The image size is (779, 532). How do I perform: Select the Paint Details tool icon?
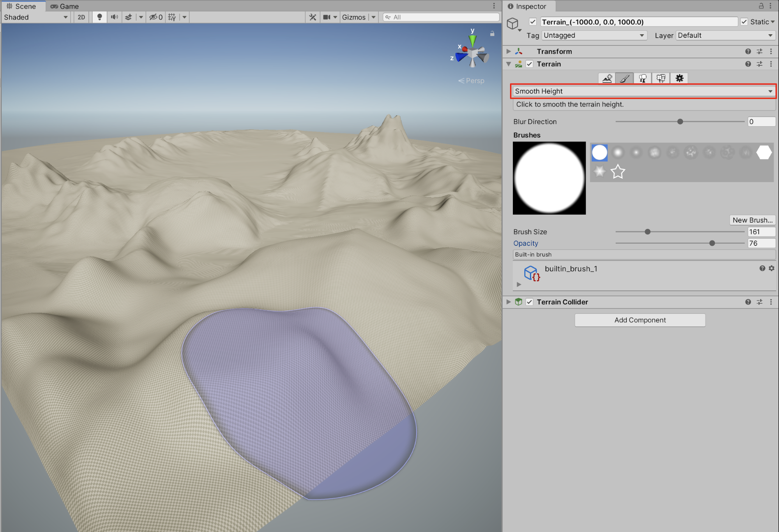pyautogui.click(x=661, y=78)
